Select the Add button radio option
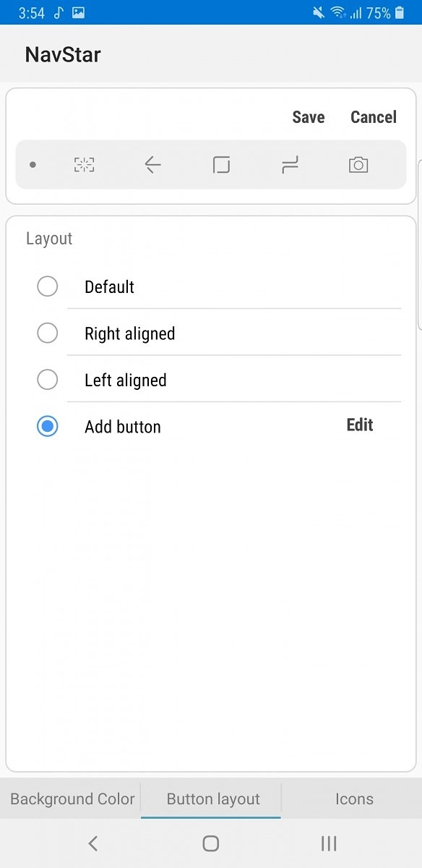The width and height of the screenshot is (422, 868). 48,426
